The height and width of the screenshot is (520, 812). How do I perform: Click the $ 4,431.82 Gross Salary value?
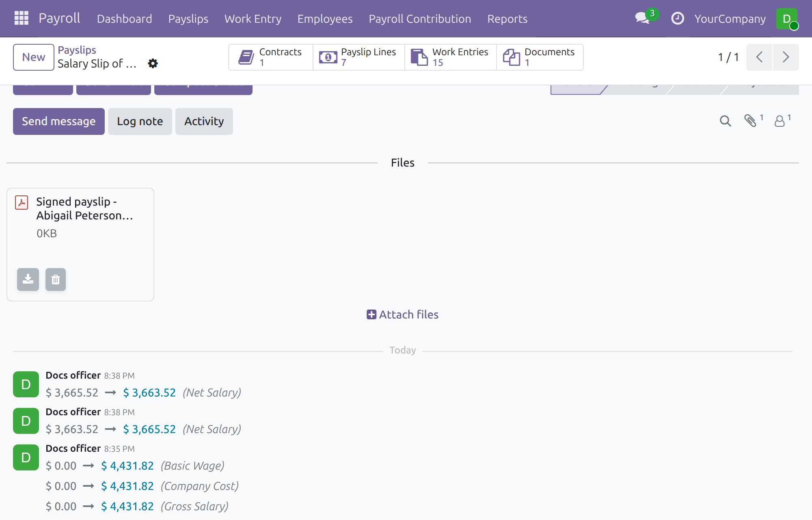point(127,506)
